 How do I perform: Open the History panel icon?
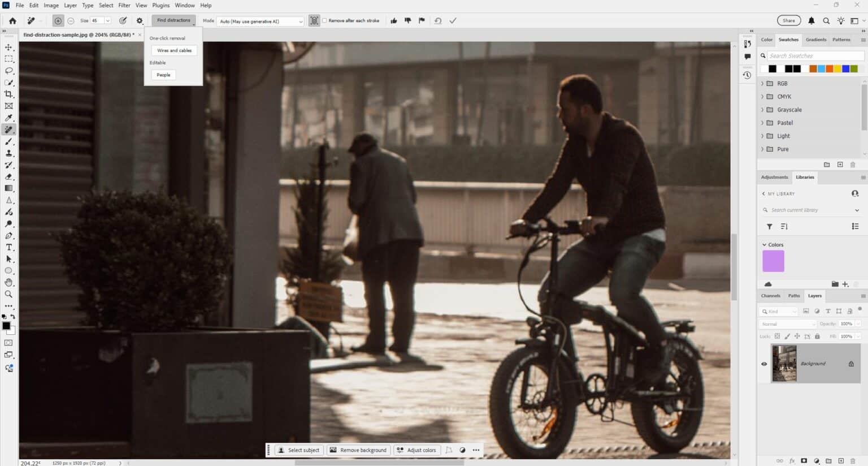[x=747, y=75]
